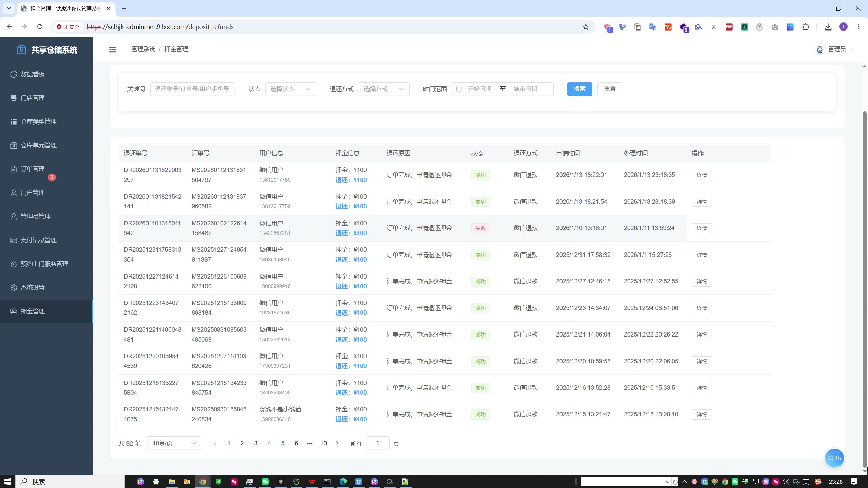This screenshot has width=868, height=488.
Task: Click the 重置 button
Action: coord(610,89)
